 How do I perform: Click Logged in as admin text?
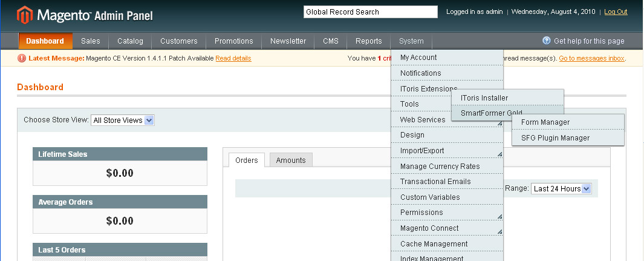(x=474, y=12)
